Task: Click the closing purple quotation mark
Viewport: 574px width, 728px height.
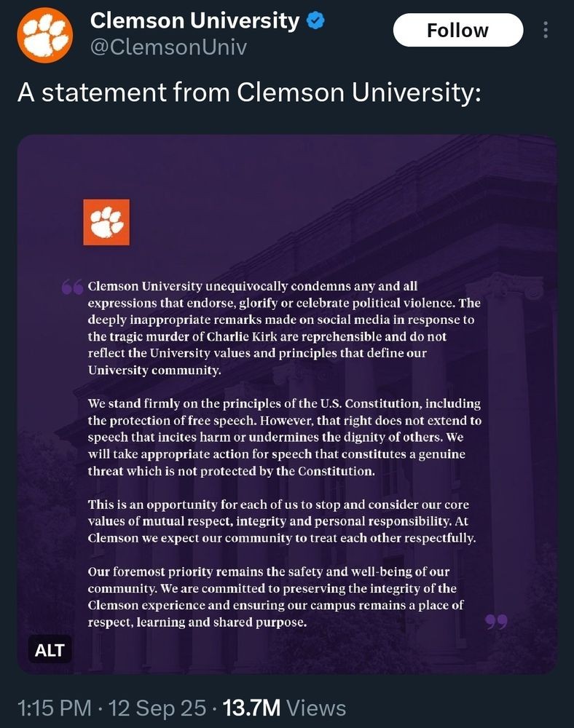Action: pyautogui.click(x=496, y=622)
